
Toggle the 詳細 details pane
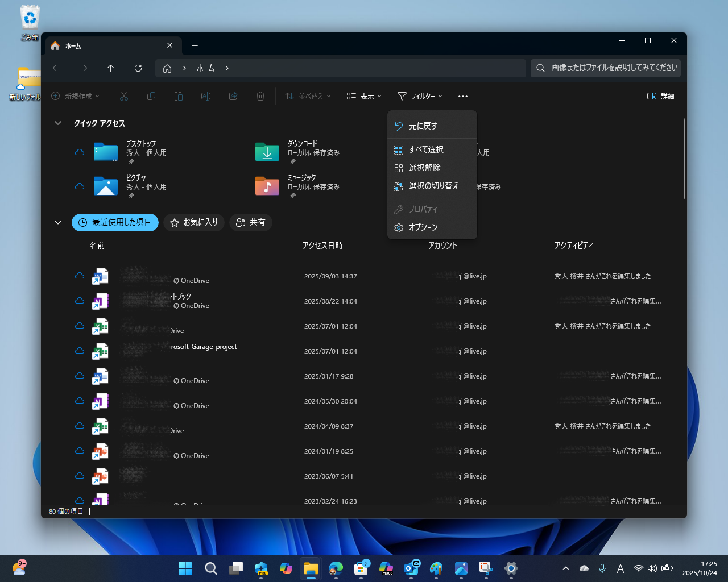[x=661, y=97]
